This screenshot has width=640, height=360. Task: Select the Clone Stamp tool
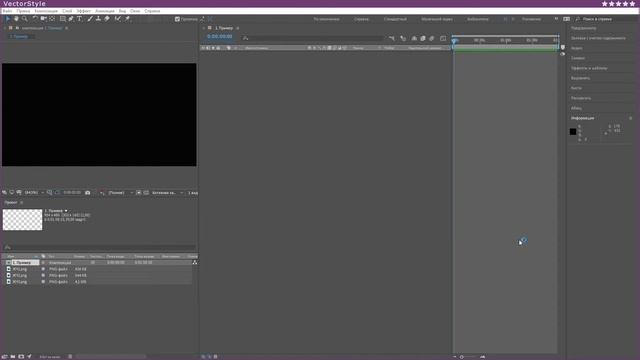98,19
